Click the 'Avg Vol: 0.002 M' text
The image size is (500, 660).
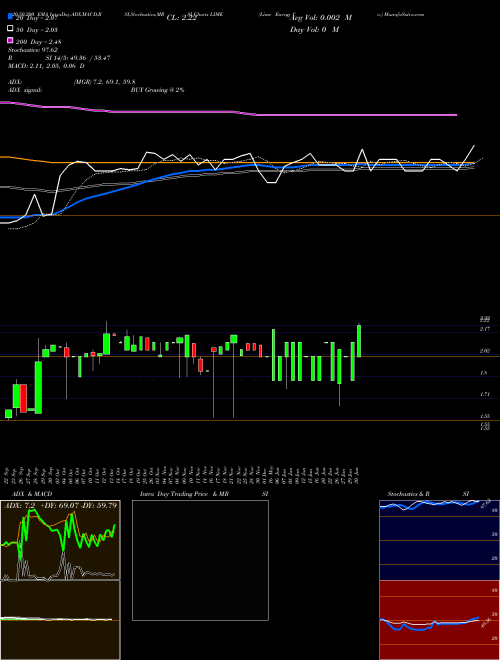click(x=322, y=18)
